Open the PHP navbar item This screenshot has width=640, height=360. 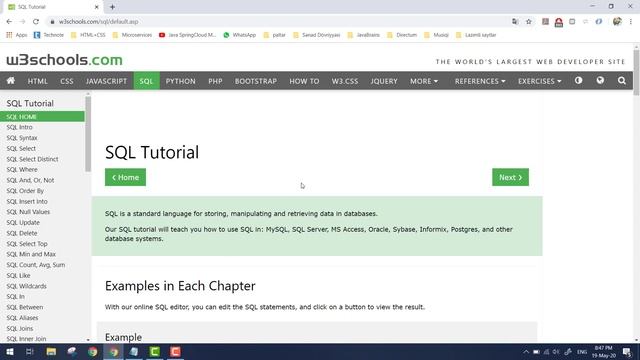[x=215, y=81]
